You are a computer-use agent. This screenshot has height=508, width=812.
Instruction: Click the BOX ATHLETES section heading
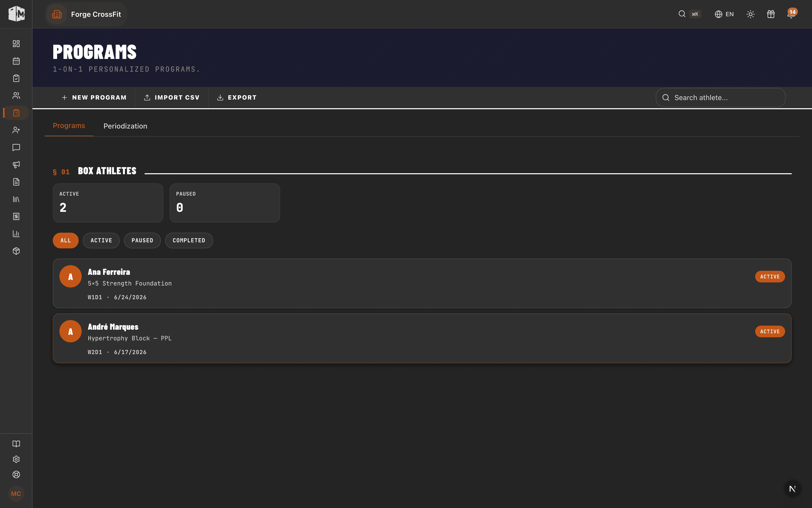point(107,171)
